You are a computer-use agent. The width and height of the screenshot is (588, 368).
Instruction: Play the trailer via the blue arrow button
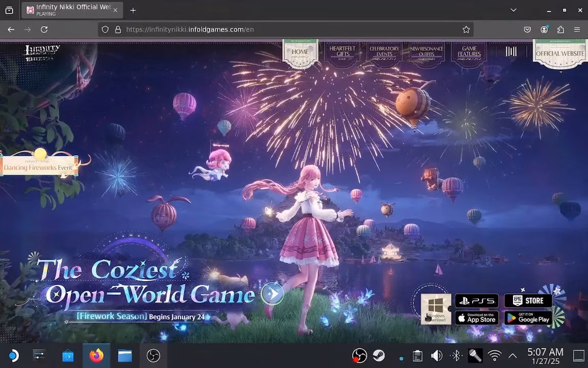273,294
